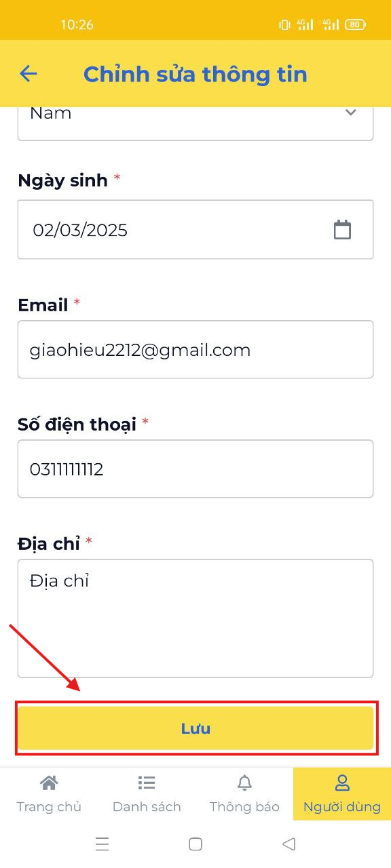Viewport: 391px width, 868px height.
Task: Tap the Android back triangle button
Action: coord(288,844)
